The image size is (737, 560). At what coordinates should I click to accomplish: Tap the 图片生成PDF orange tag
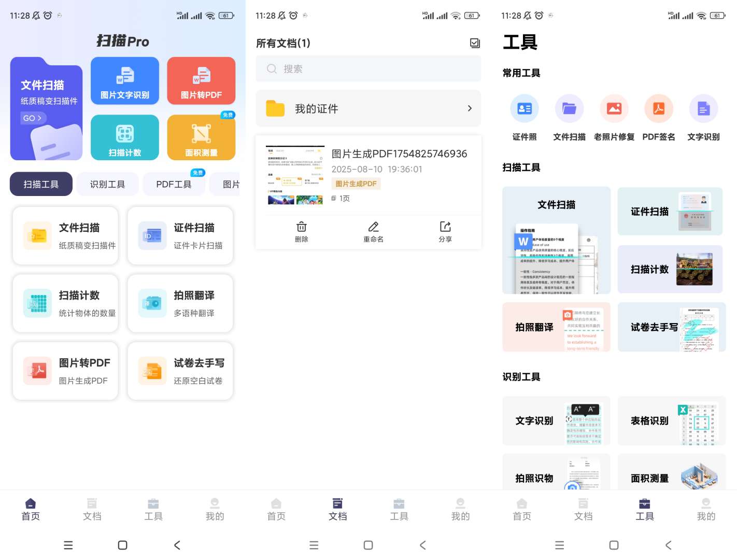coord(356,184)
